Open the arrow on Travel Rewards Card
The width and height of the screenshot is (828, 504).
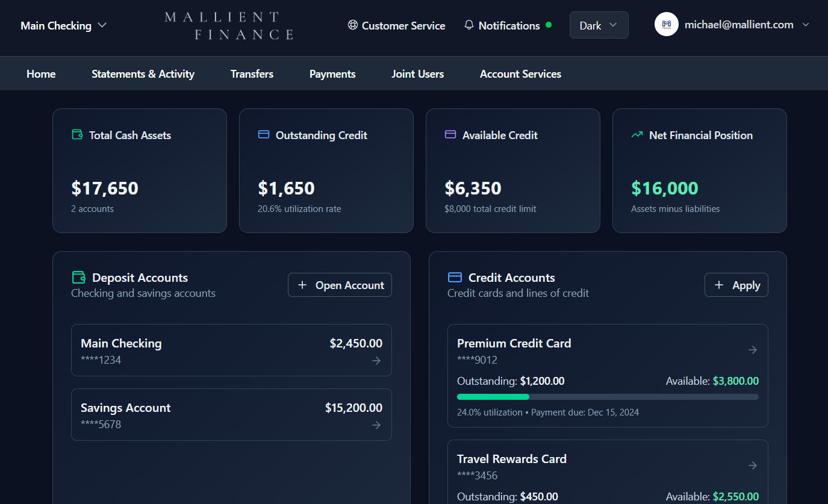(x=753, y=465)
